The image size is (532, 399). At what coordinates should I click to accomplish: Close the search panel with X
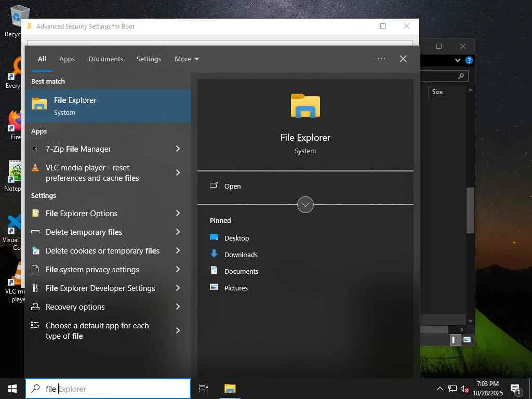(403, 59)
